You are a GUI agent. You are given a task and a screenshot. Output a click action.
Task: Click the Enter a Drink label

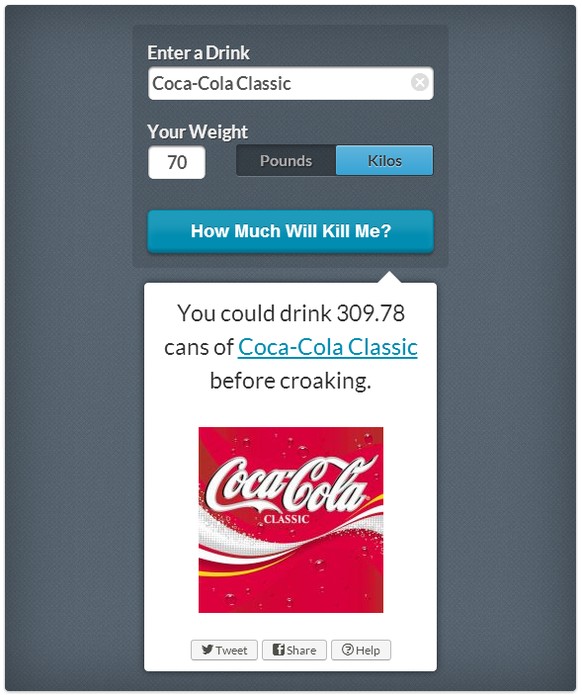click(198, 53)
